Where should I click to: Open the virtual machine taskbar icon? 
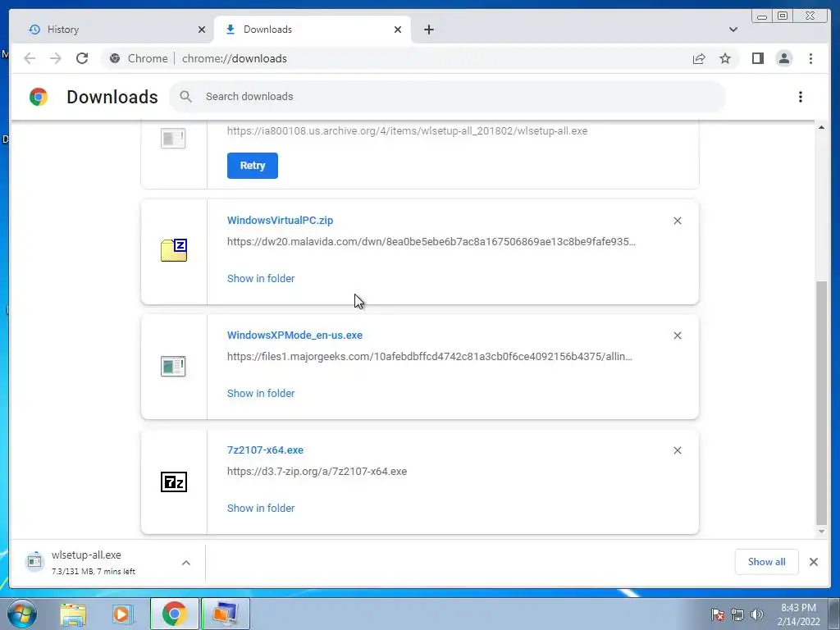[x=226, y=614]
